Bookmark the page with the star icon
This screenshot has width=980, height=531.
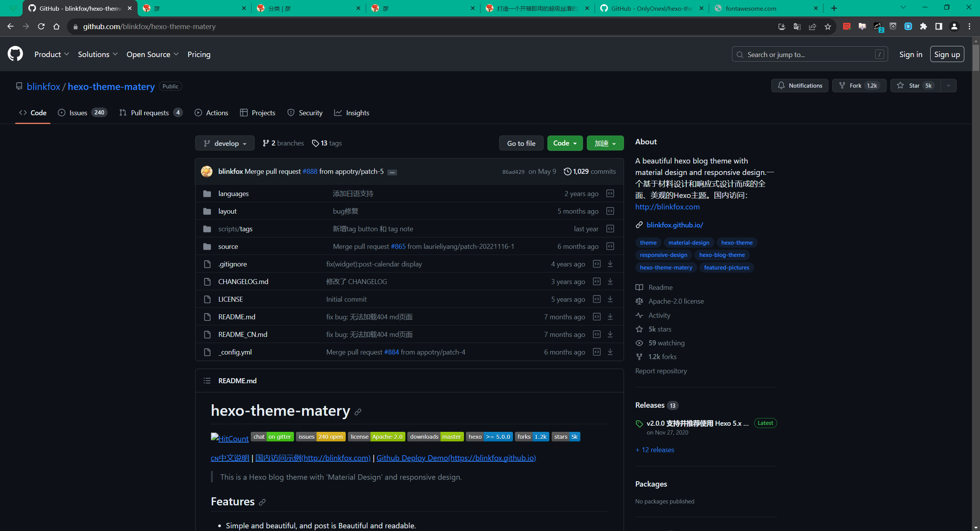coord(828,26)
